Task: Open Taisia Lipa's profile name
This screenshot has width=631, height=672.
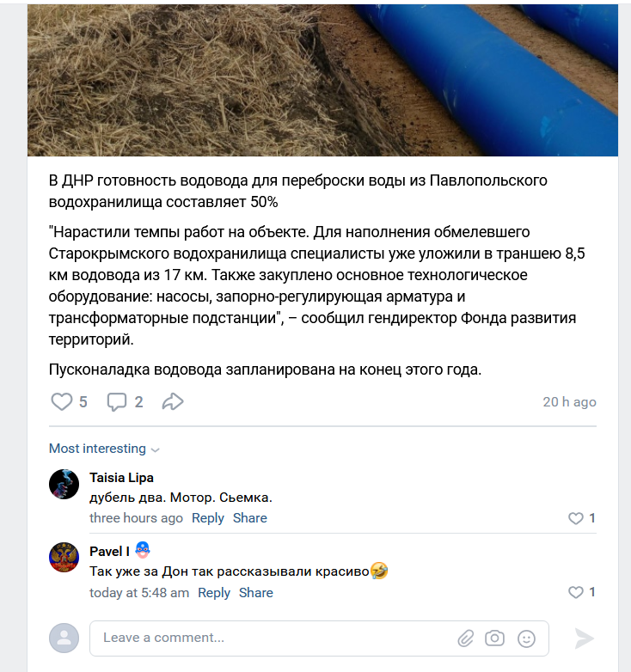Action: click(x=121, y=478)
